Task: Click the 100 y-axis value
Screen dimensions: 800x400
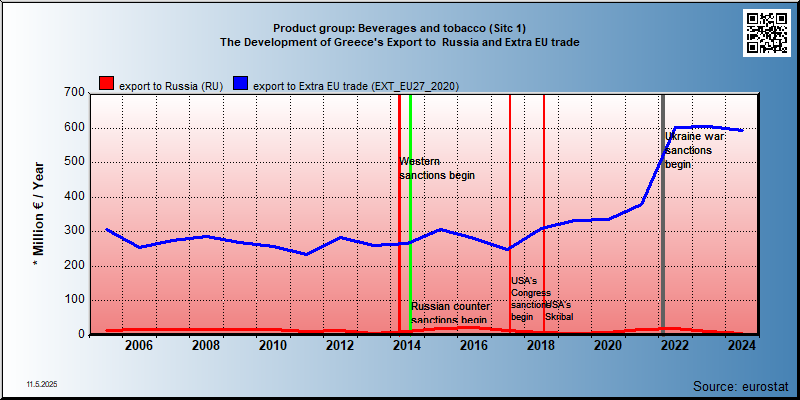Action: coord(74,300)
